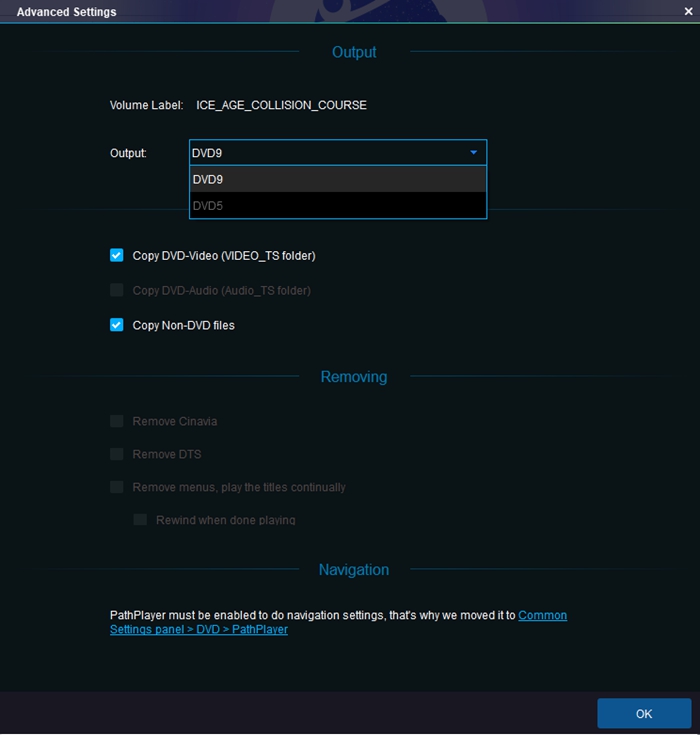
Task: Click the Advanced Settings title text
Action: [67, 12]
